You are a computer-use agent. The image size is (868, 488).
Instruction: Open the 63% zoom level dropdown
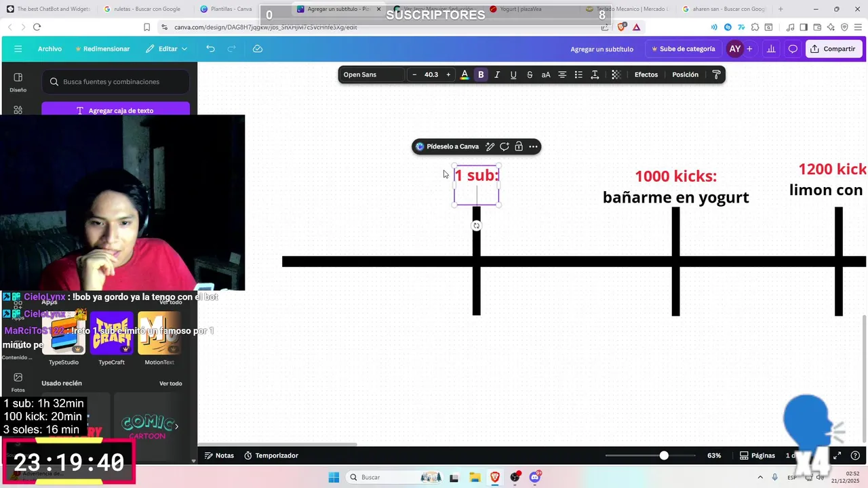[714, 455]
